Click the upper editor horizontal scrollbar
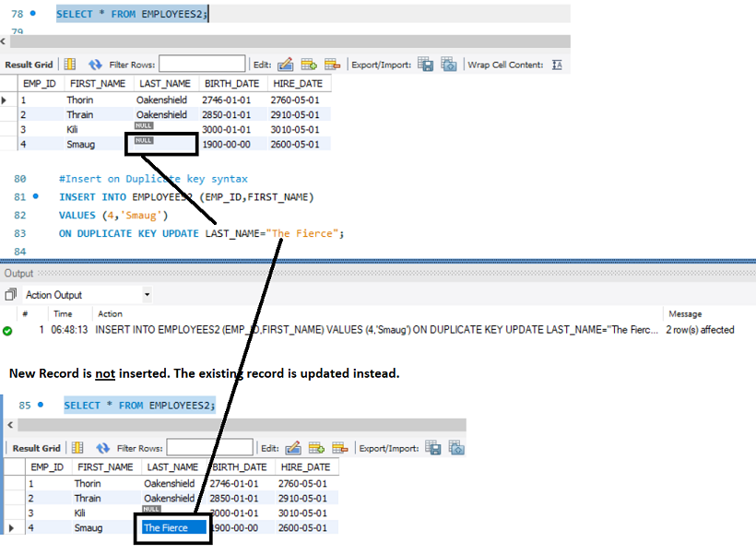This screenshot has width=756, height=554. coord(289,41)
